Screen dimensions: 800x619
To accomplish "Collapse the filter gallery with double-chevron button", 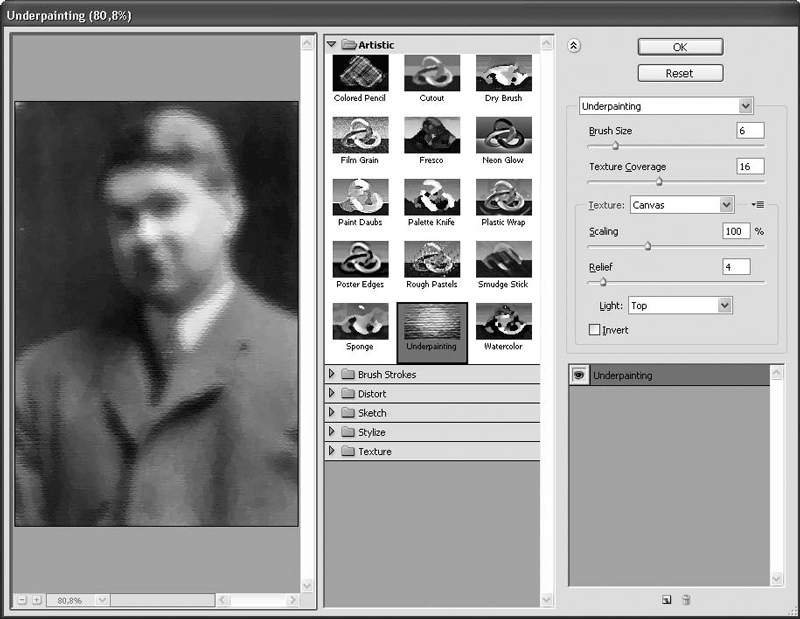I will tap(574, 45).
